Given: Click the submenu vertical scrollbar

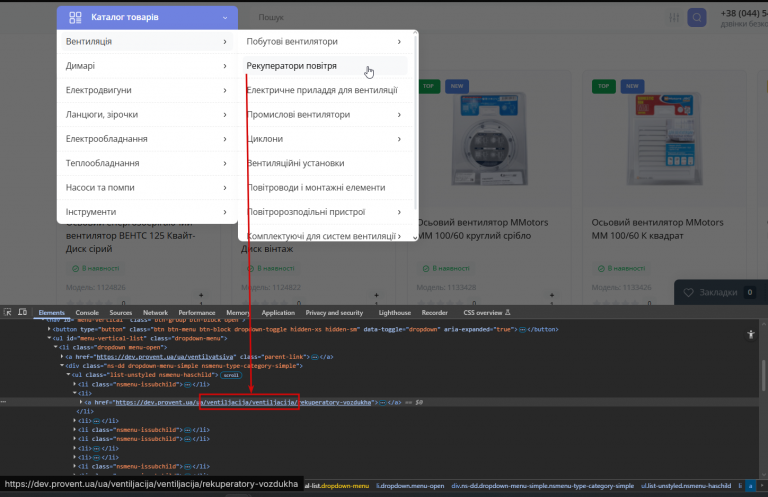Looking at the screenshot, I should click(x=415, y=122).
